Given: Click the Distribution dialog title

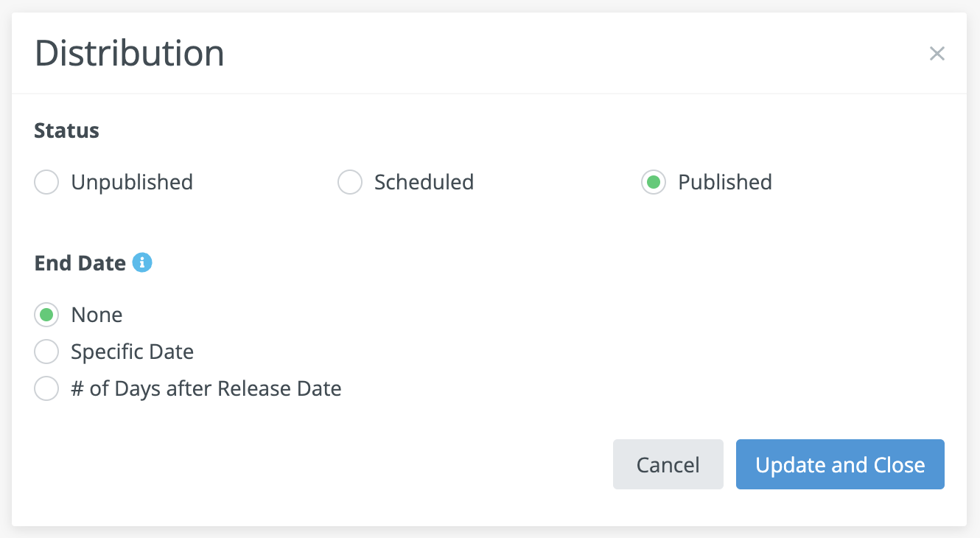Looking at the screenshot, I should [130, 54].
